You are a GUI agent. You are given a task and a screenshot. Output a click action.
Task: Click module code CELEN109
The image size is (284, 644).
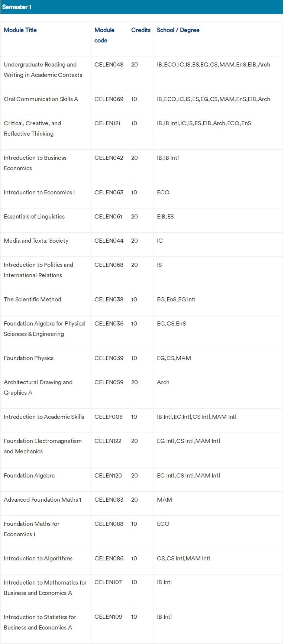tap(108, 617)
